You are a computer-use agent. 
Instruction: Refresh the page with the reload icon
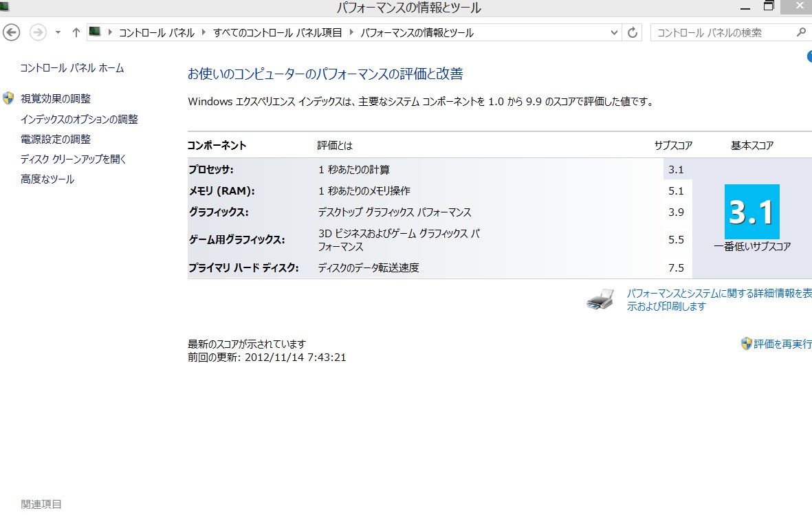[633, 32]
